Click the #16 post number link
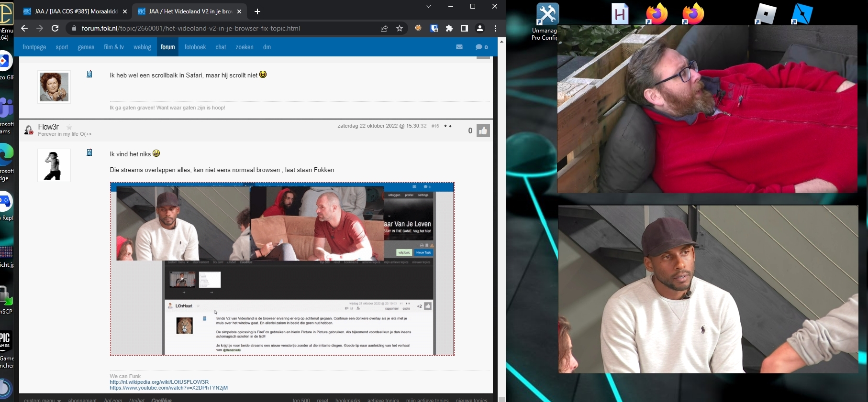The image size is (868, 402). (x=435, y=126)
